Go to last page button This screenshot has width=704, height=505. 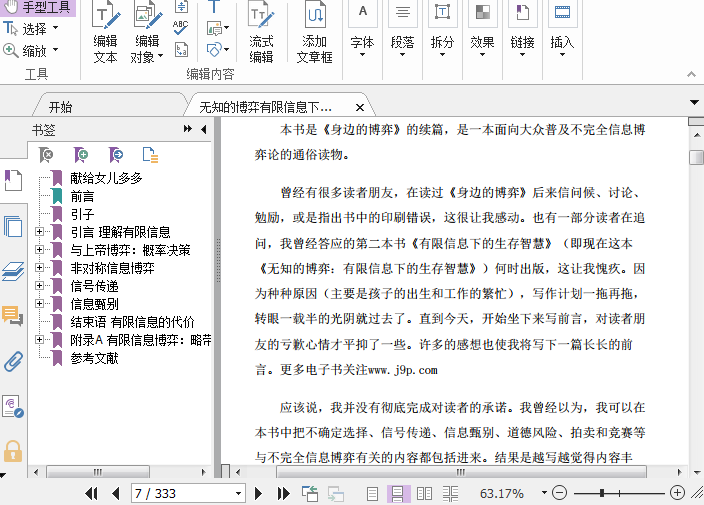click(x=283, y=494)
